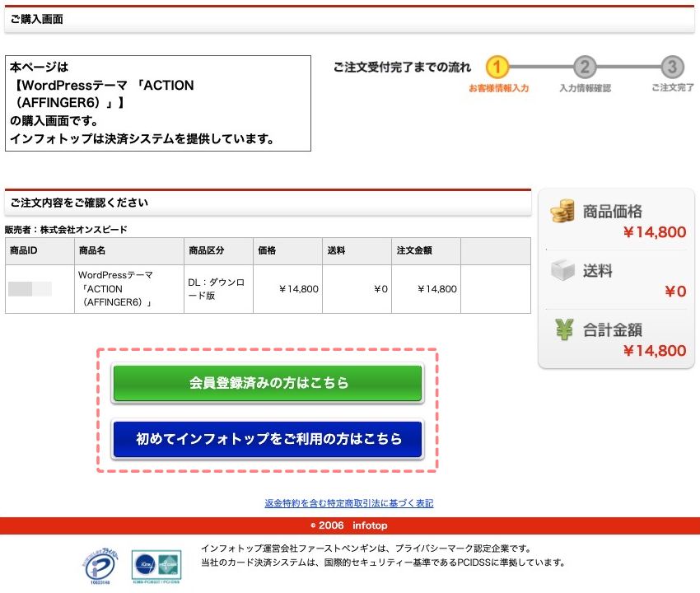700x593 pixels.
Task: Click the gold coins icon beside 商品価格
Action: pyautogui.click(x=562, y=211)
